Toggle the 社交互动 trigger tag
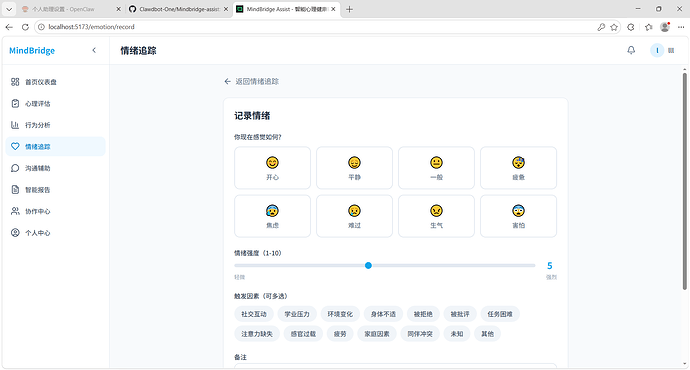This screenshot has width=690, height=370. (254, 314)
